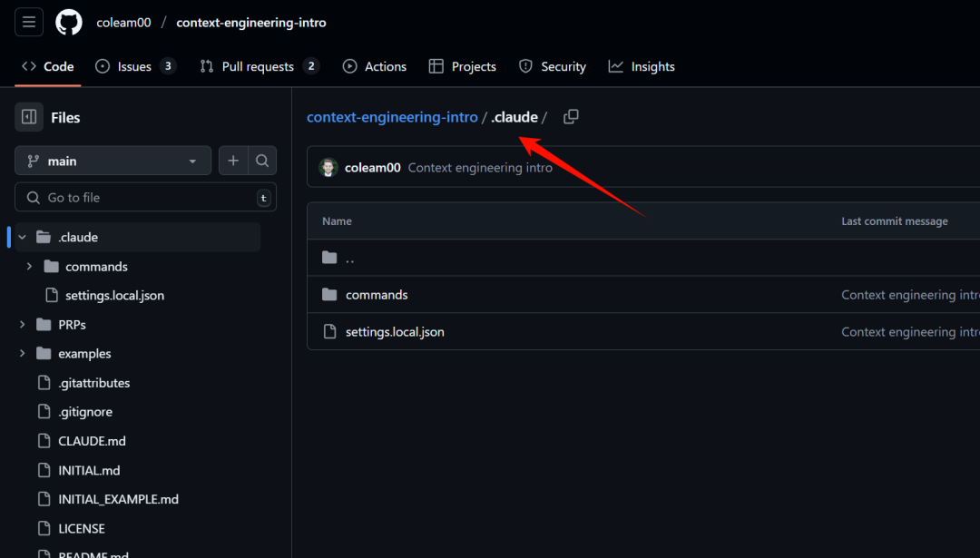This screenshot has height=558, width=980.
Task: Open .gitignore file in tree
Action: [x=85, y=412]
